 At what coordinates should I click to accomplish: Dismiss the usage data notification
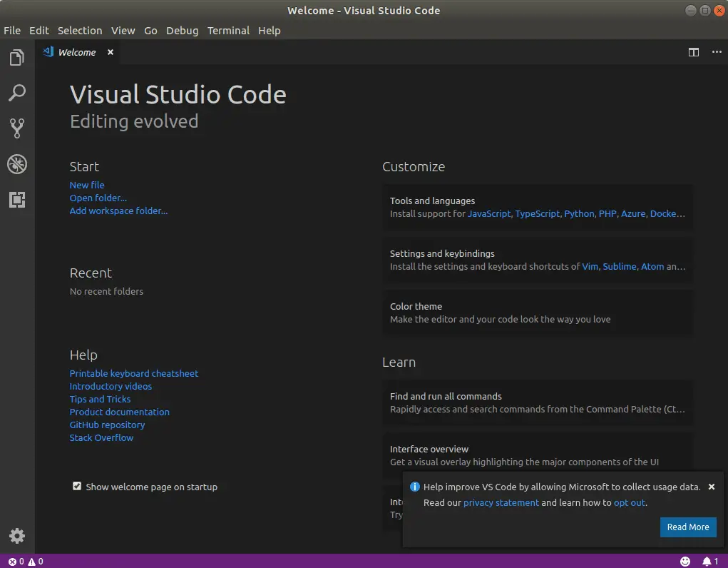pyautogui.click(x=711, y=486)
